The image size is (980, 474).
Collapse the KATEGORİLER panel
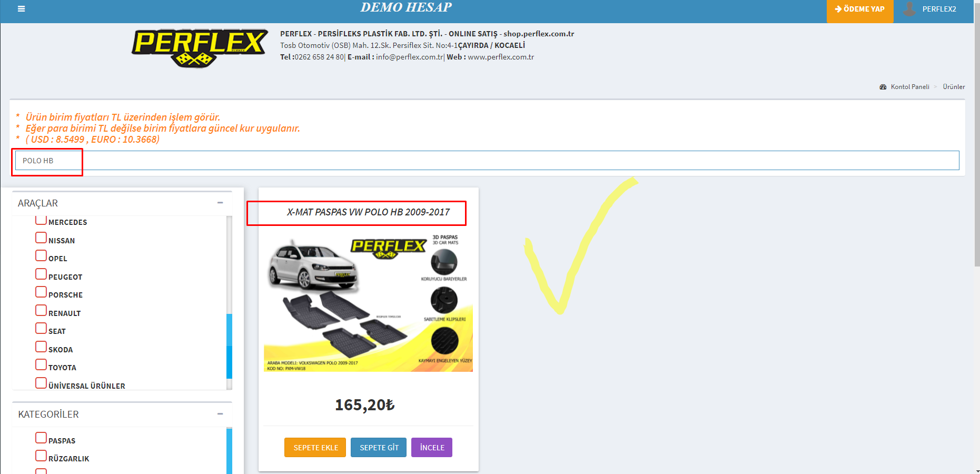point(220,414)
